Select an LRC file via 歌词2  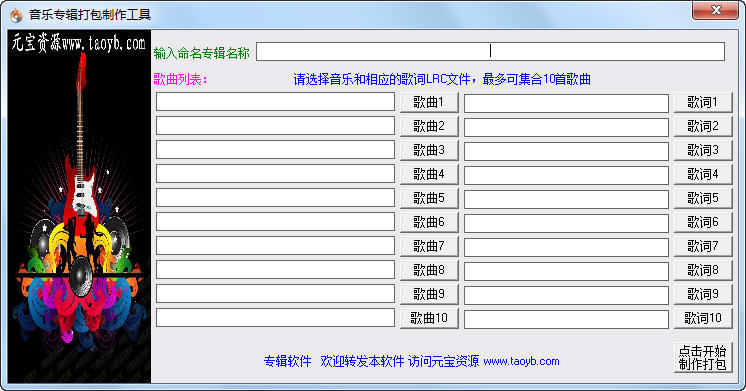point(703,126)
